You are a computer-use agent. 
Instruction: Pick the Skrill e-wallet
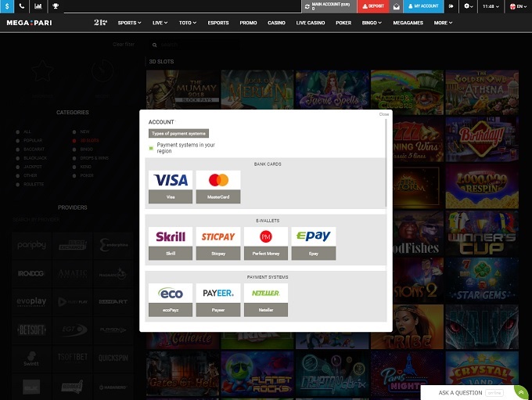[x=171, y=243]
